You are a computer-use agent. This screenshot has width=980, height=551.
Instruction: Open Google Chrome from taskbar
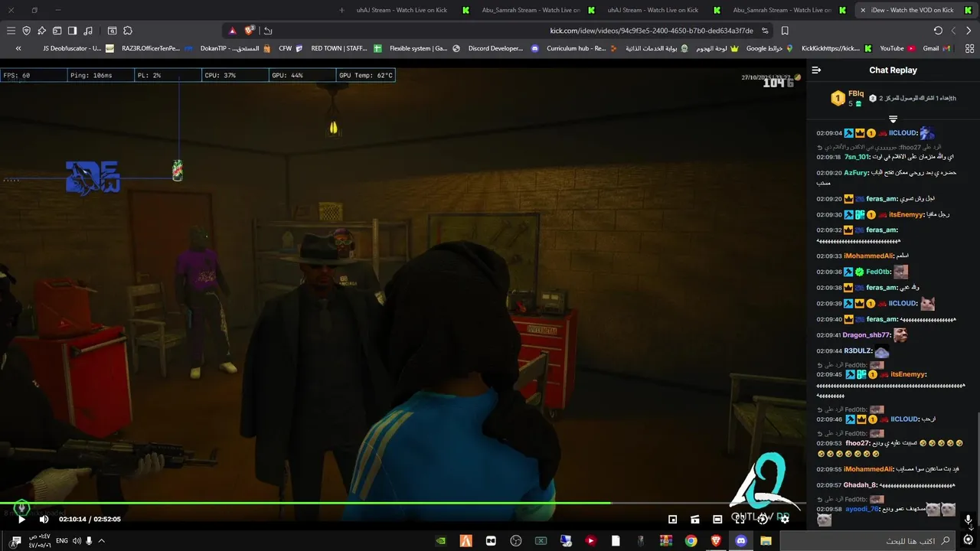click(x=691, y=541)
